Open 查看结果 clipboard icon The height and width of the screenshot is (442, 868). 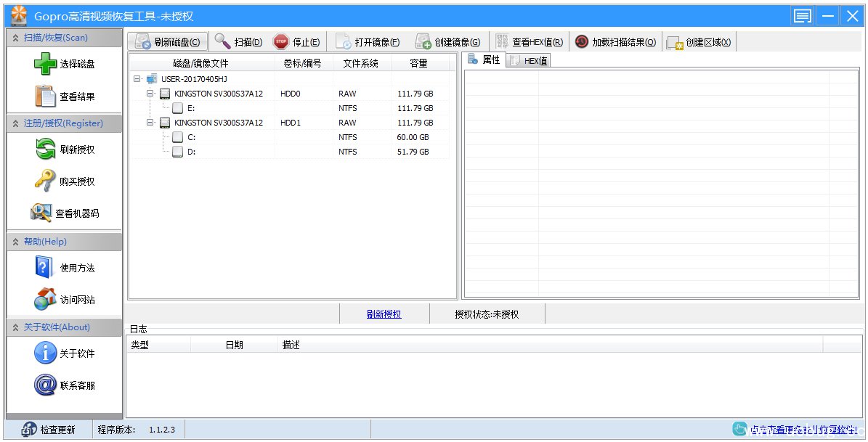coord(45,96)
